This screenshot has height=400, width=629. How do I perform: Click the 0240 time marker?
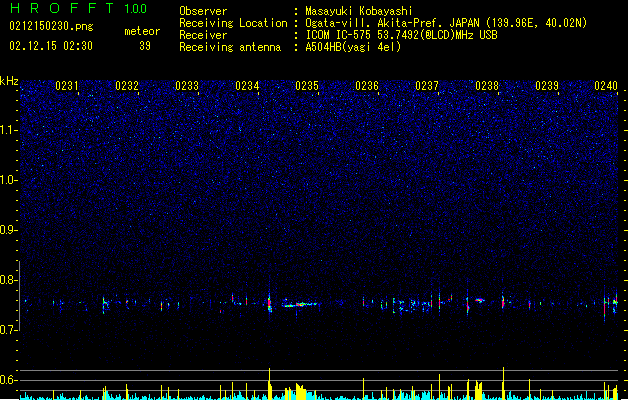tap(606, 85)
